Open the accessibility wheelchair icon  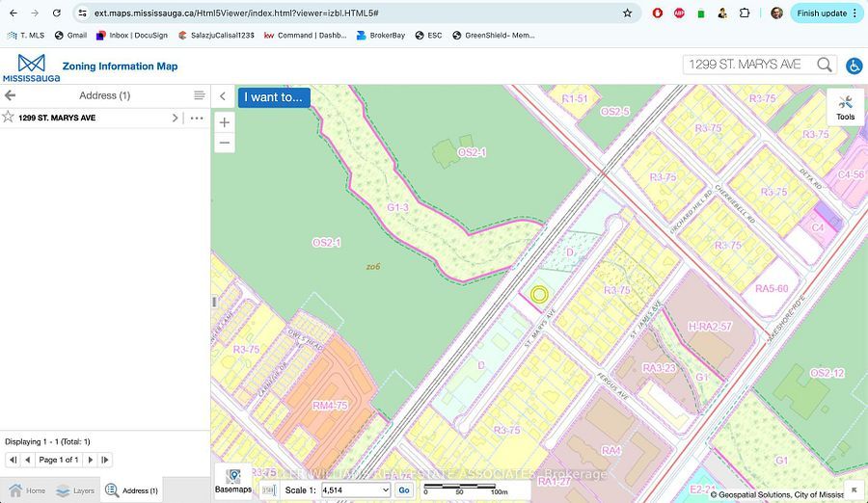(x=854, y=66)
